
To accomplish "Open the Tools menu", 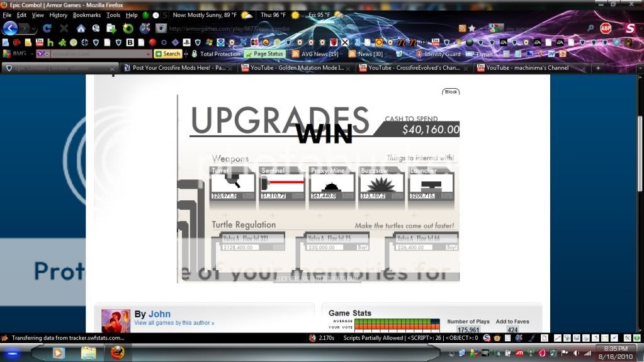I will point(113,15).
